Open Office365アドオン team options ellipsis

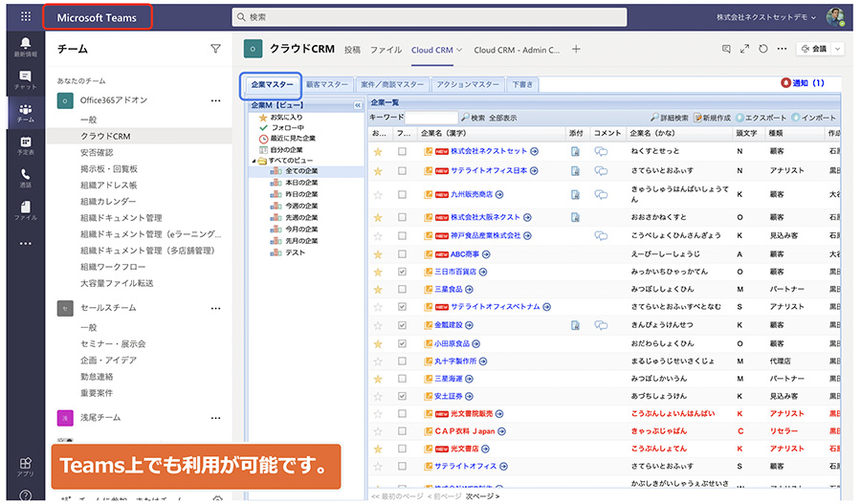[216, 100]
